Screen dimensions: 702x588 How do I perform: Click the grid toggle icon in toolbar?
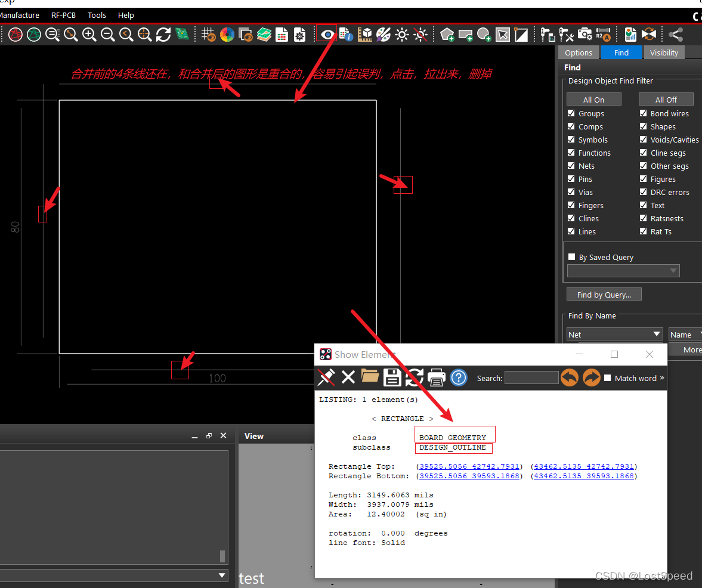point(208,35)
